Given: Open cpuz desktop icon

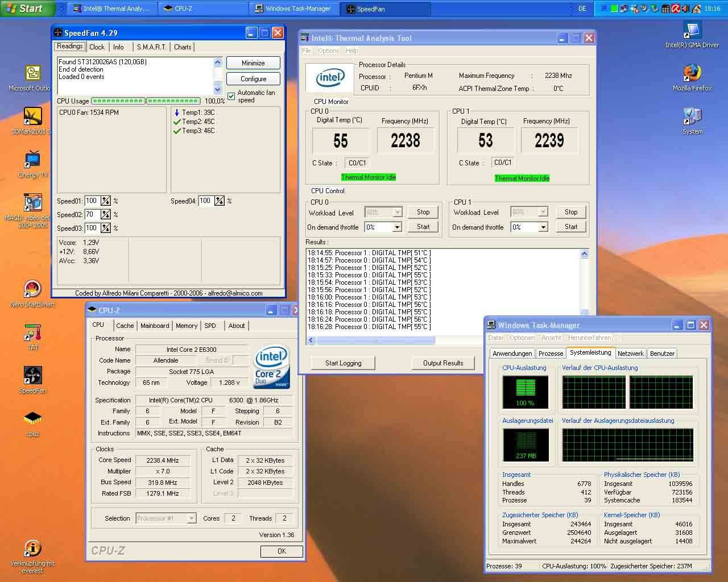Looking at the screenshot, I should point(32,419).
